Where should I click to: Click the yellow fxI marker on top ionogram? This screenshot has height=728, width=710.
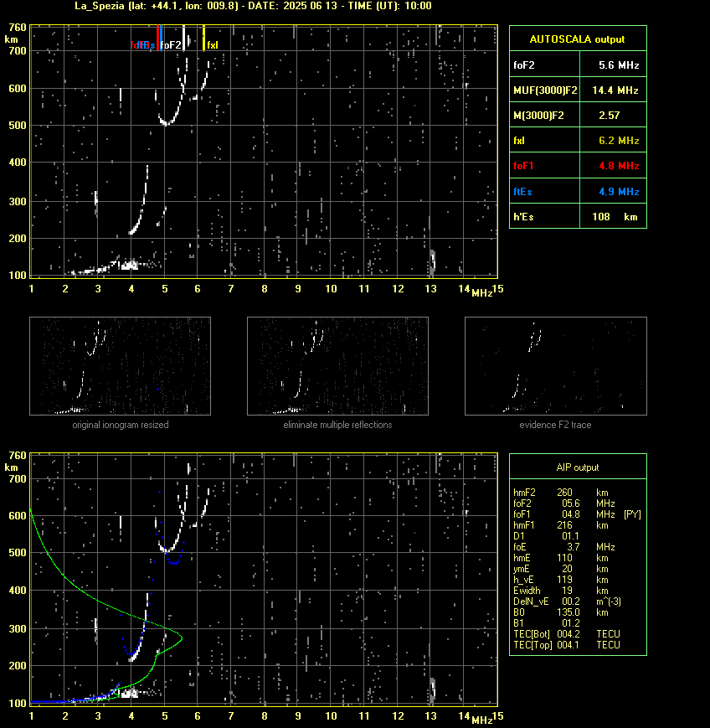[x=203, y=38]
